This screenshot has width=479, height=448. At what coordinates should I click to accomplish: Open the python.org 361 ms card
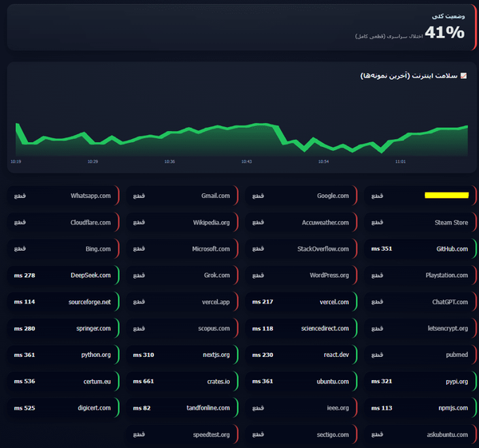coord(63,355)
